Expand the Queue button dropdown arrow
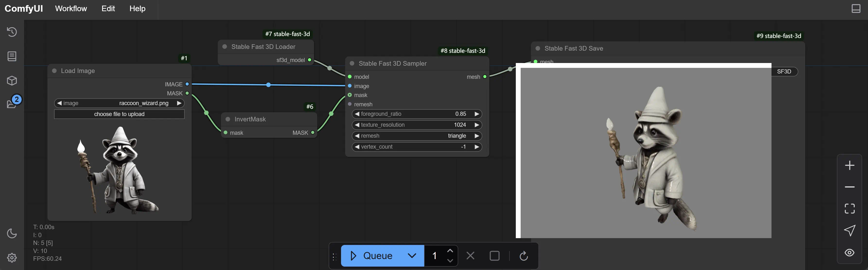The image size is (868, 270). (x=412, y=256)
